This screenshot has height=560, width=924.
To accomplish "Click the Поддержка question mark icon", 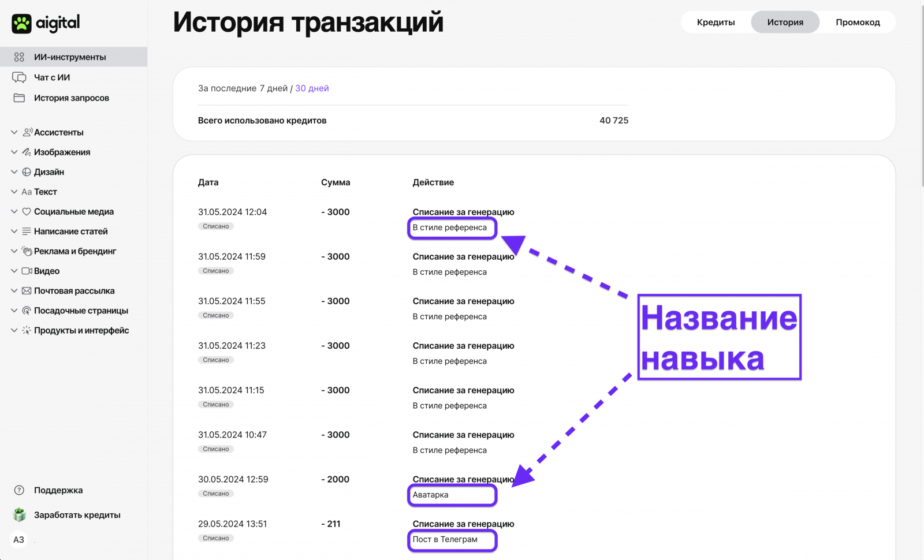I will point(19,490).
